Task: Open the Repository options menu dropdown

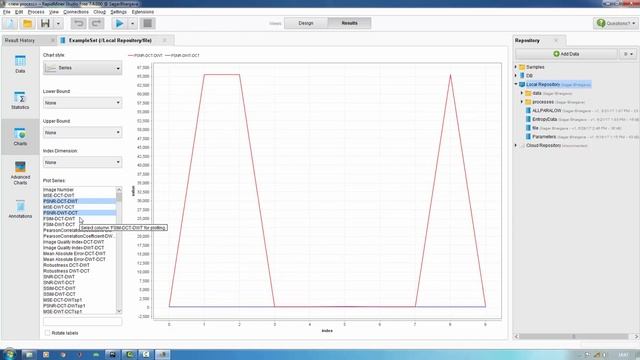Action: click(628, 54)
